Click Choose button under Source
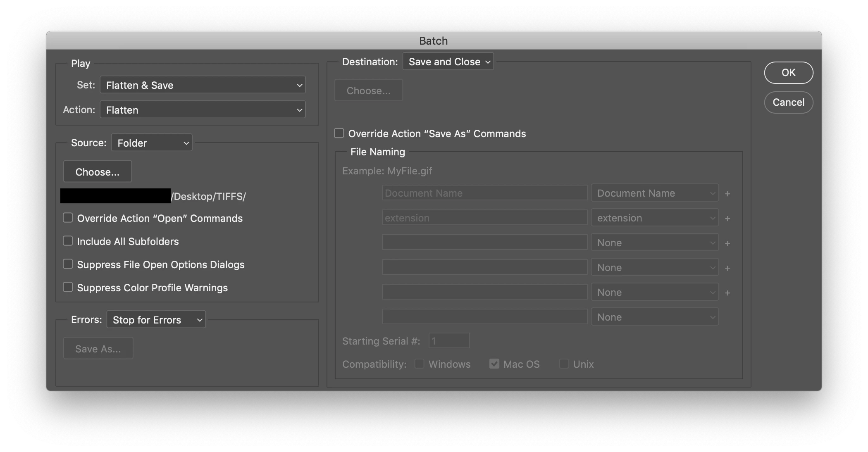This screenshot has width=868, height=452. pos(98,172)
